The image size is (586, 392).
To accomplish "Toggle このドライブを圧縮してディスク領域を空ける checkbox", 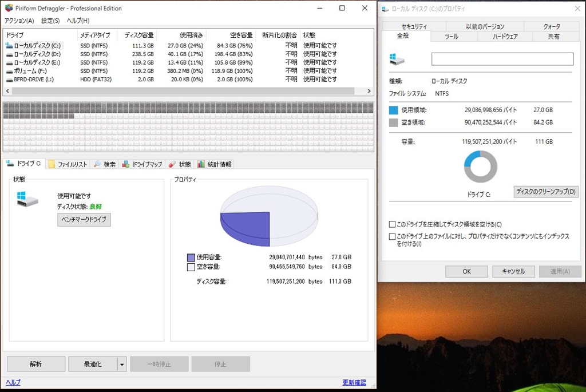I will tap(392, 224).
